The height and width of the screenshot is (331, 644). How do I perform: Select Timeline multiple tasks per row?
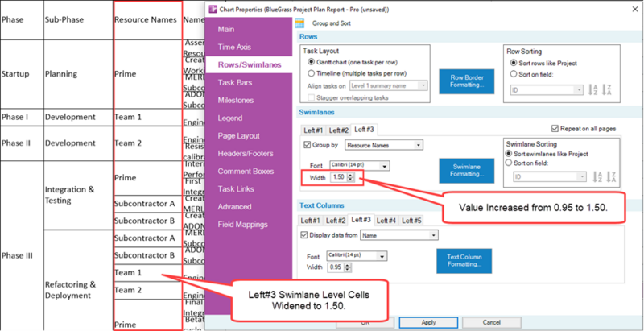(x=311, y=74)
